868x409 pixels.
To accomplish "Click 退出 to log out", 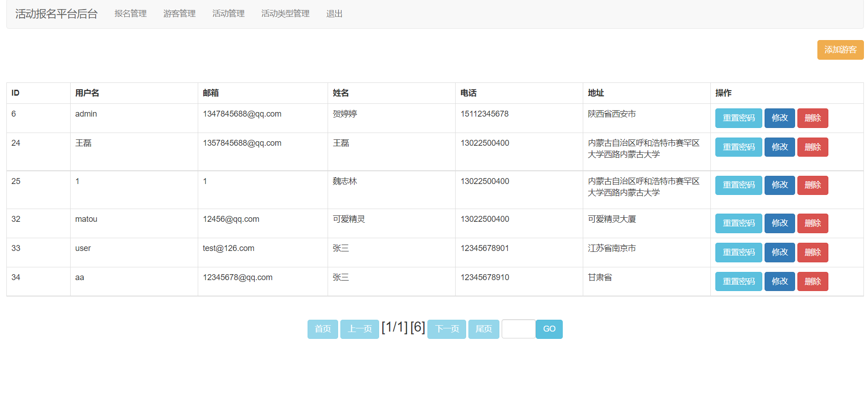I will [334, 14].
